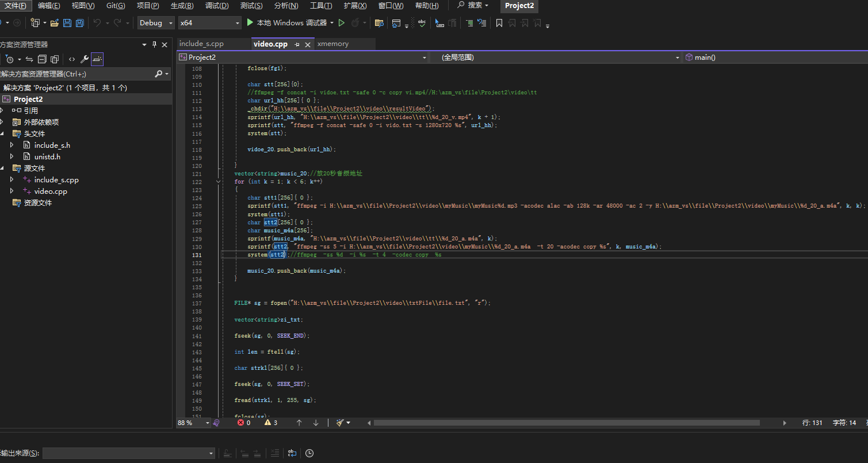The width and height of the screenshot is (868, 463).
Task: Click the pending changes filter clock icon
Action: coord(10,59)
